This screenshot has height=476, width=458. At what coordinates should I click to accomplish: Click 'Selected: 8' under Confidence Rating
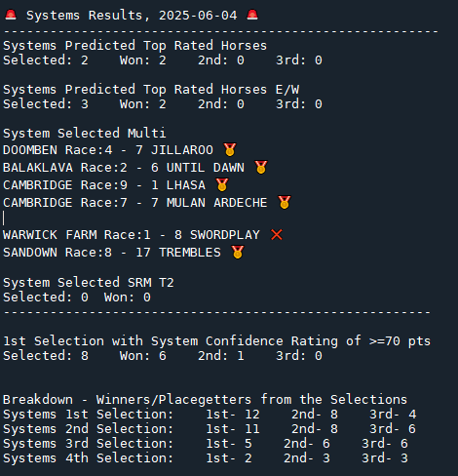pos(46,356)
